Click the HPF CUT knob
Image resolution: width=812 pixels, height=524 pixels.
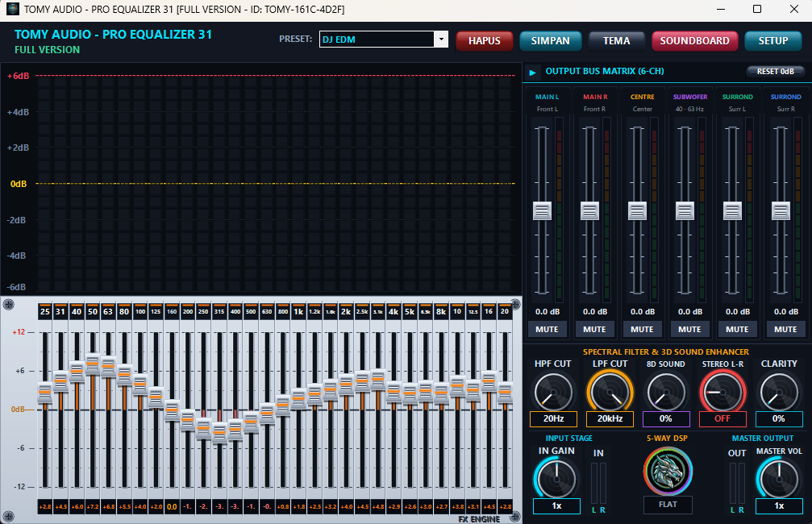pos(553,392)
